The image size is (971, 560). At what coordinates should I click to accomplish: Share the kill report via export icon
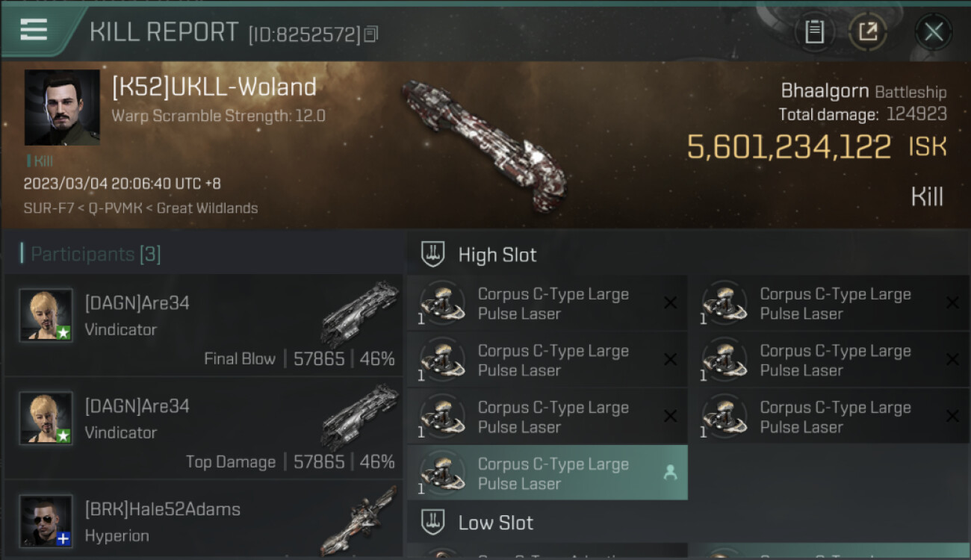tap(868, 32)
